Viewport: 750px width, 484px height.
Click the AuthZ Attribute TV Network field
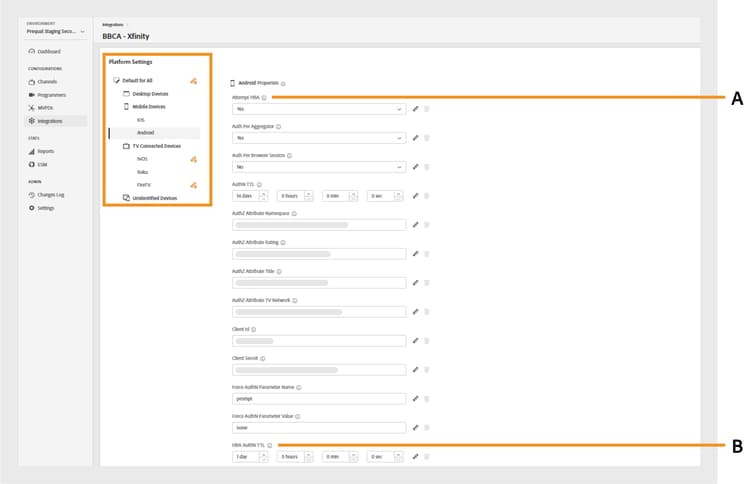coord(319,312)
